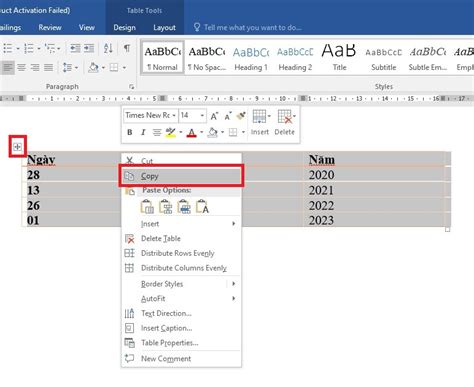Apply the No Spacing style

pos(207,57)
